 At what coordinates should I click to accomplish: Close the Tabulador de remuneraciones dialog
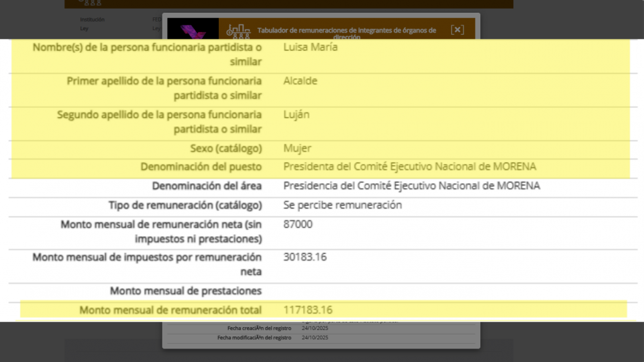coord(457,29)
